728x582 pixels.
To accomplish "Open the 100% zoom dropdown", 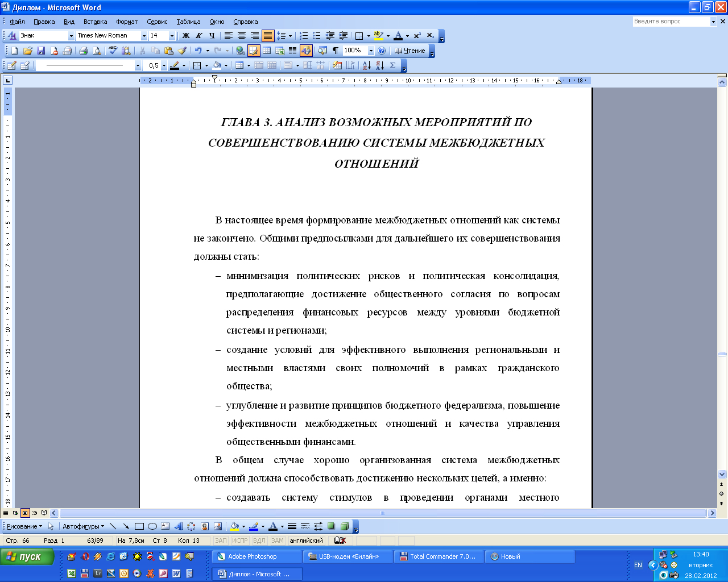I will pos(371,51).
